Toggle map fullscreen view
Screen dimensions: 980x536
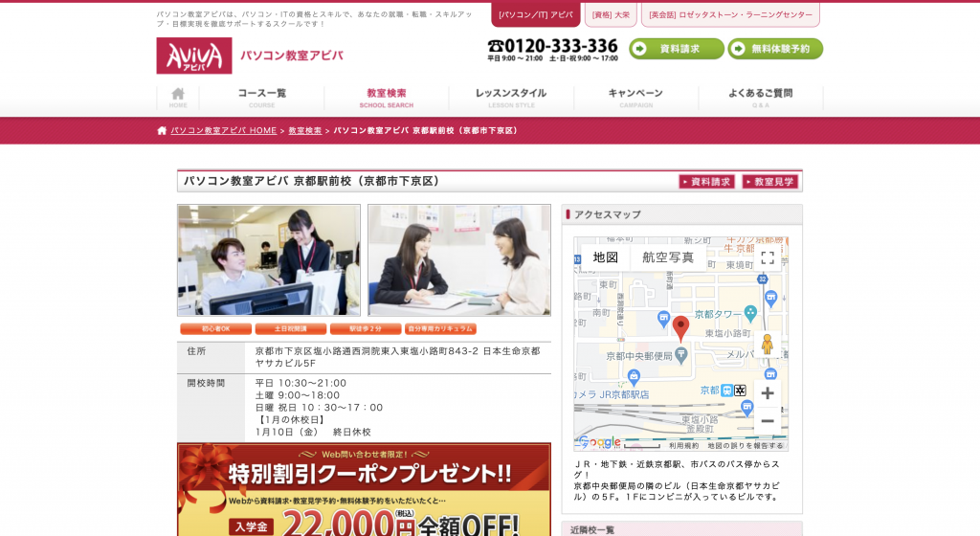[x=768, y=258]
